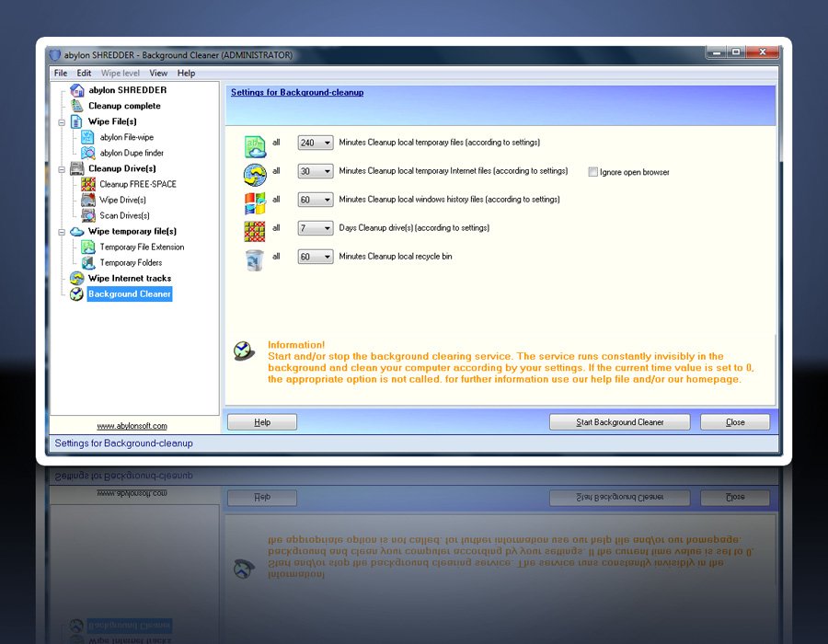Click the Wipe temporary file(s) cloud icon
This screenshot has width=828, height=644.
pos(77,232)
